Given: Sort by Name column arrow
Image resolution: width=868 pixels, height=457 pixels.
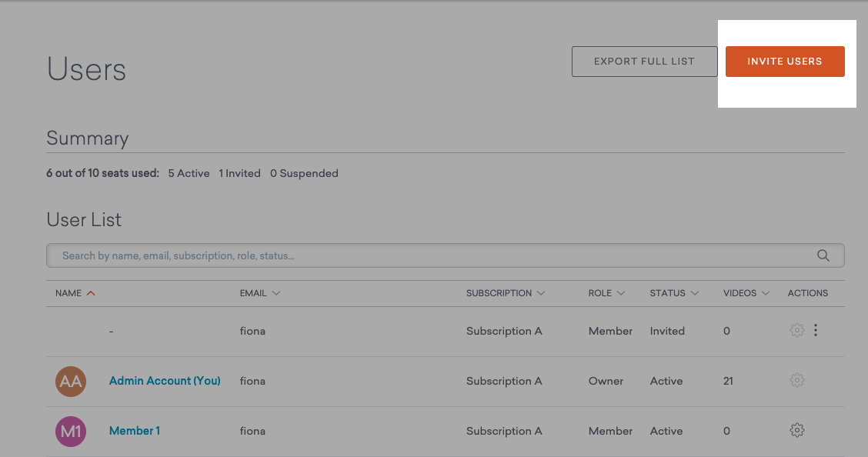Looking at the screenshot, I should [x=92, y=293].
